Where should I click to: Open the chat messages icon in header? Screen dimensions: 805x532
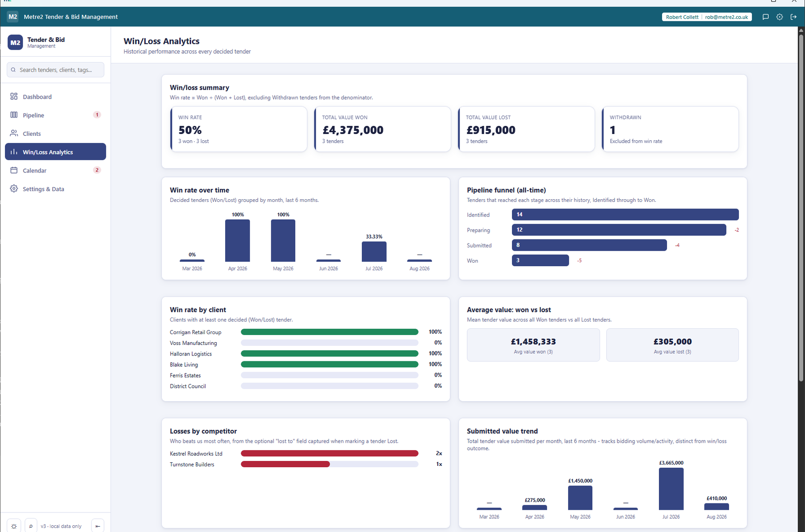[765, 17]
